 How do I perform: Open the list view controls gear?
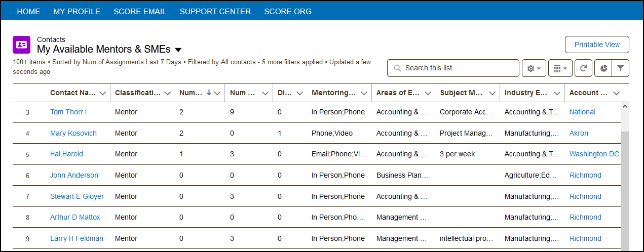[x=534, y=68]
